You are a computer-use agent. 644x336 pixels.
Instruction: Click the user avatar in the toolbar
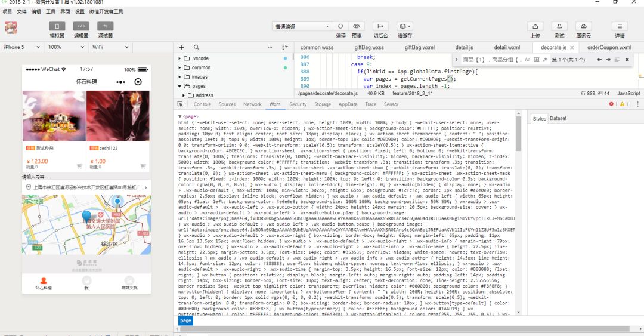pos(11,28)
